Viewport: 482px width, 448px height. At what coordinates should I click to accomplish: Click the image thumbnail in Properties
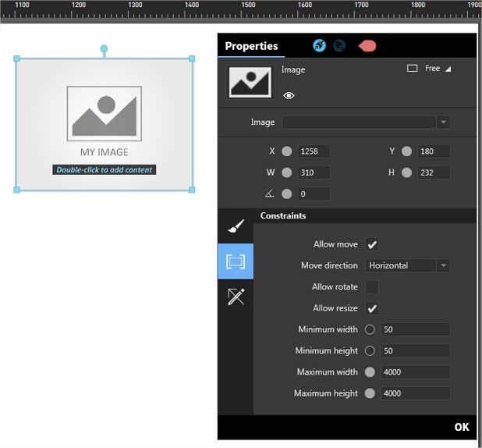(250, 82)
